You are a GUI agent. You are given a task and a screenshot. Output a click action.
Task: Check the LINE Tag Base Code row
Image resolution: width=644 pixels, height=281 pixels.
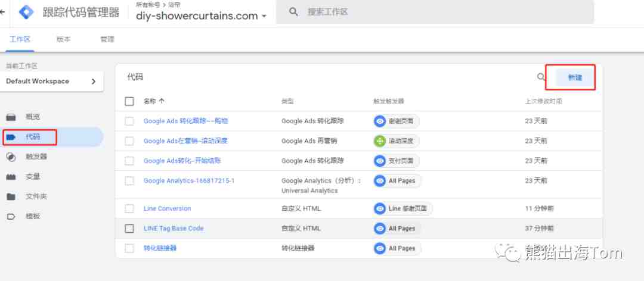pyautogui.click(x=129, y=229)
